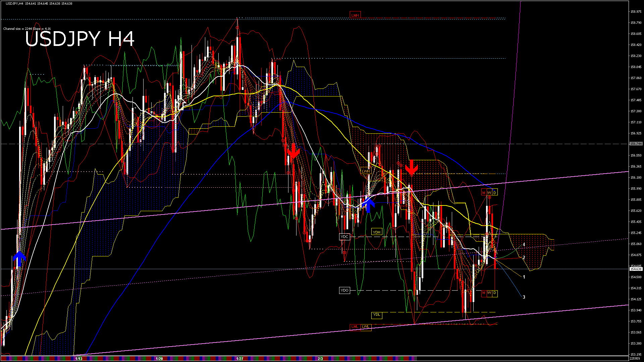This screenshot has width=644, height=362.
Task: Click 158.975 on the price scale
Action: [636, 12]
